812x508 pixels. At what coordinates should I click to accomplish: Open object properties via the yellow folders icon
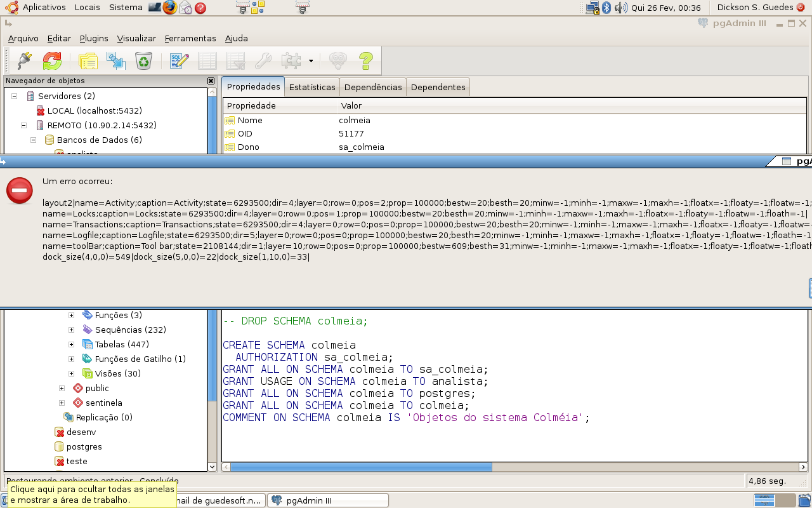click(88, 61)
